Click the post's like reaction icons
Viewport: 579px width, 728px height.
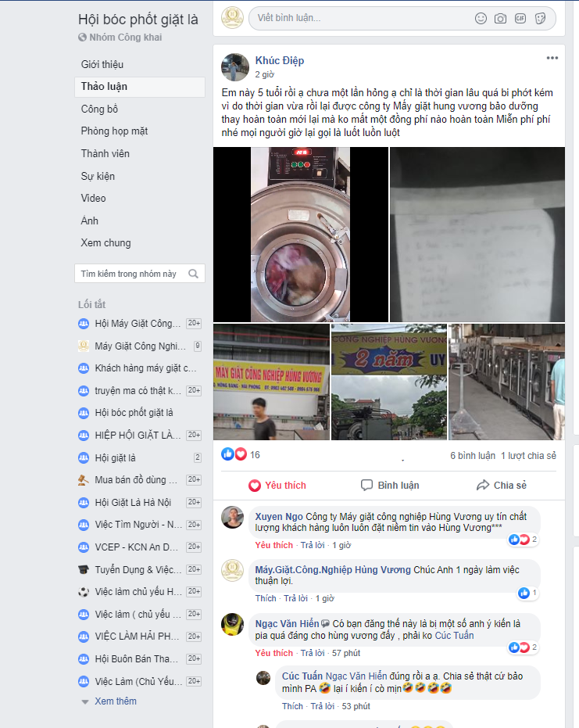(234, 454)
